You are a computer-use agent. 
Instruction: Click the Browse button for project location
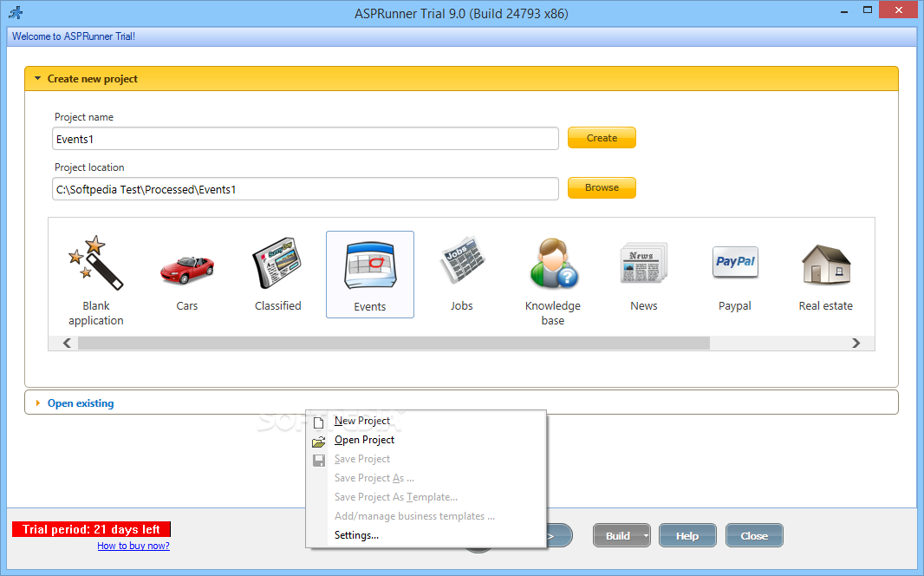(x=602, y=187)
